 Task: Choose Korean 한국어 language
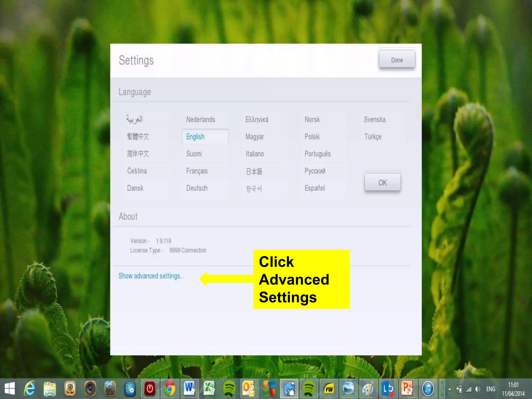click(x=254, y=189)
